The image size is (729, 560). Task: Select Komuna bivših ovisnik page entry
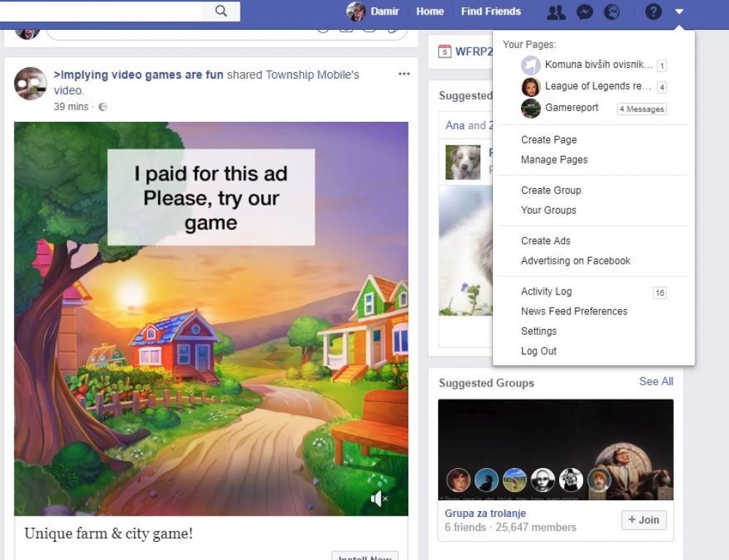[x=593, y=65]
